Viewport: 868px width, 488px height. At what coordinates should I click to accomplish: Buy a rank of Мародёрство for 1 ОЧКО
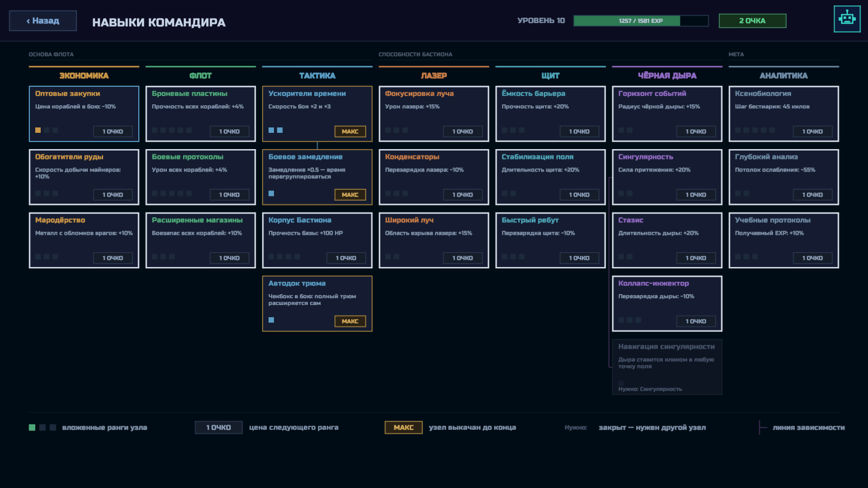[113, 258]
